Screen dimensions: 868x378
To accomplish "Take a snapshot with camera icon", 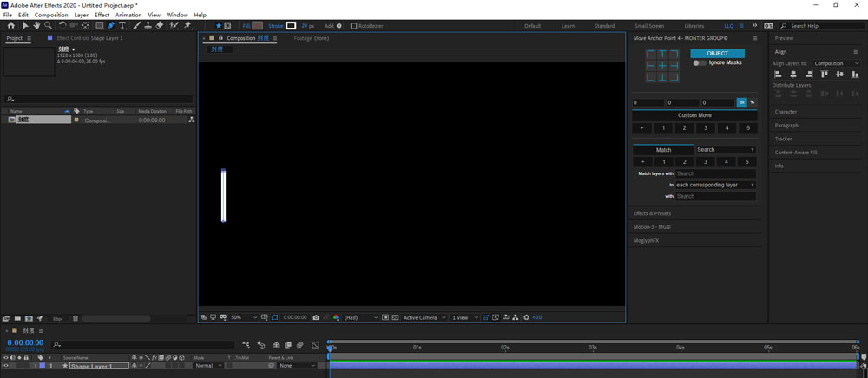I will point(316,317).
